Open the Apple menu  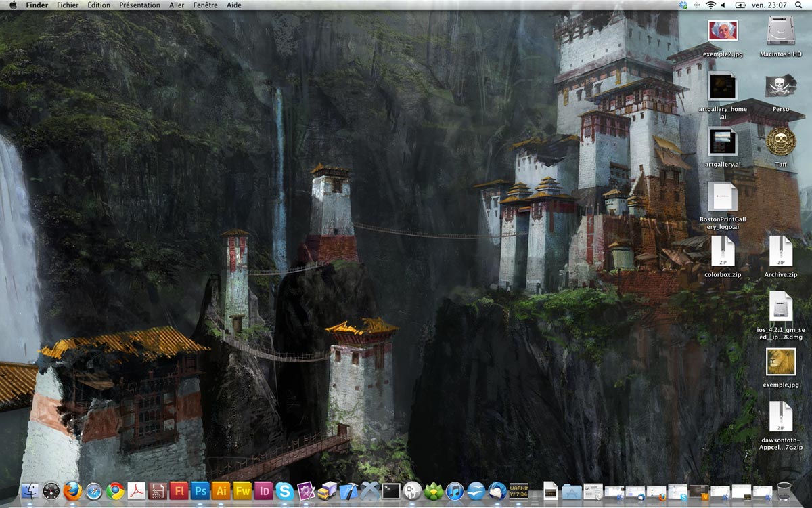click(x=13, y=5)
